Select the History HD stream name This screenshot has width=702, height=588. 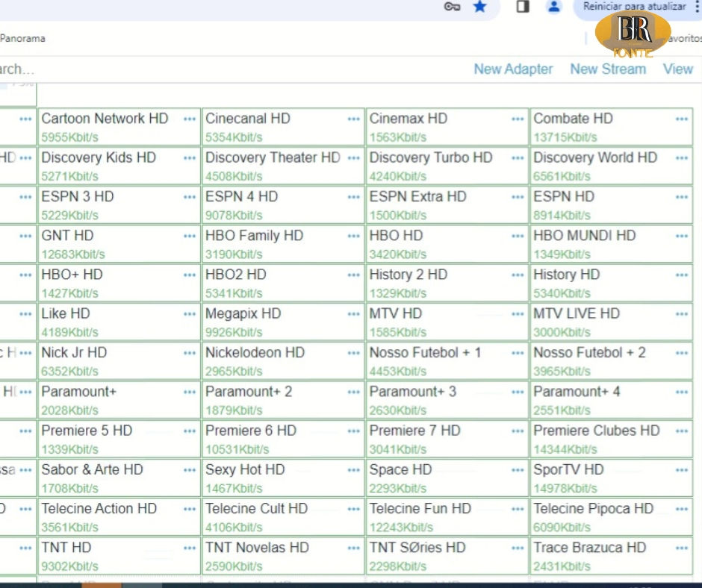coord(566,275)
